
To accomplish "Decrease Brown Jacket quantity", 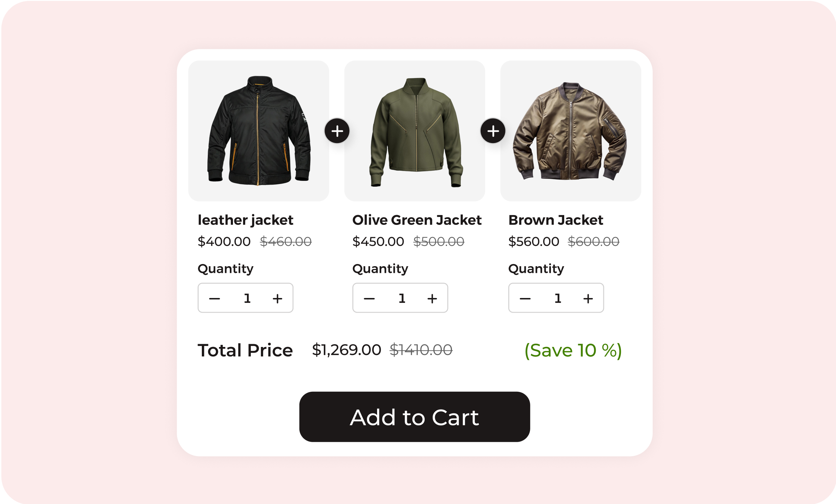I will 525,298.
